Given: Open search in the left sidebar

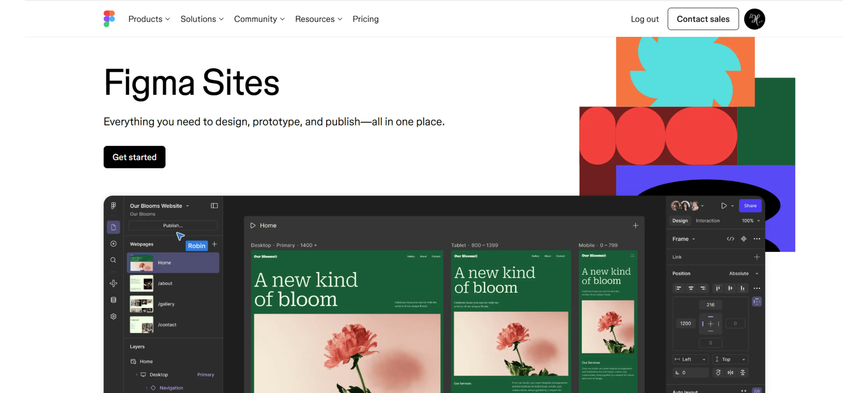Looking at the screenshot, I should click(114, 260).
